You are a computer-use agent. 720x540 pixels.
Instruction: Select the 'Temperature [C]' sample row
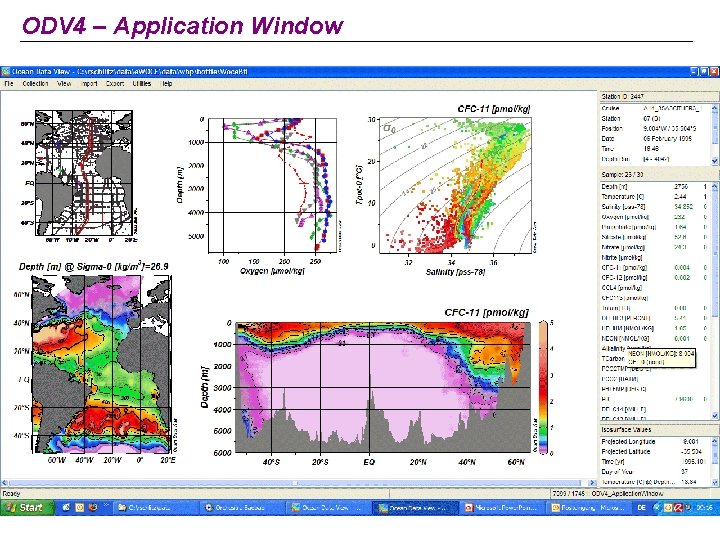coord(655,197)
